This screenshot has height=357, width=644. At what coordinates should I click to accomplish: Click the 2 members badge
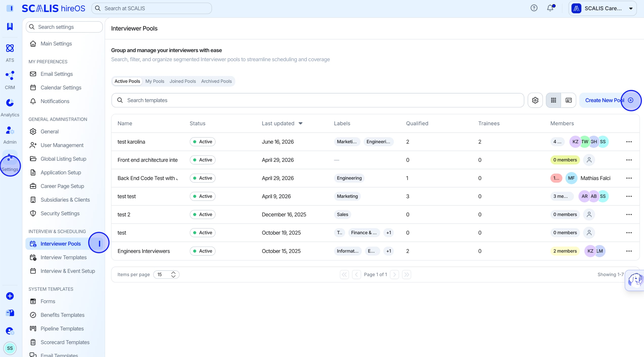(x=565, y=251)
